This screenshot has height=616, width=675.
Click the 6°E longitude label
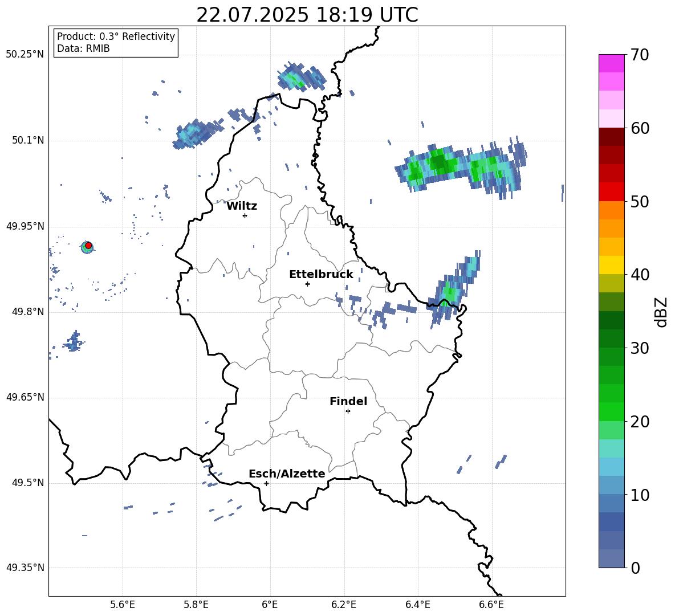coord(270,605)
